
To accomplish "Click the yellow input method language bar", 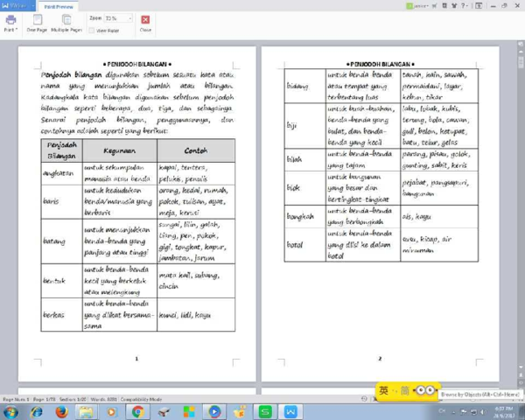I will (406, 390).
